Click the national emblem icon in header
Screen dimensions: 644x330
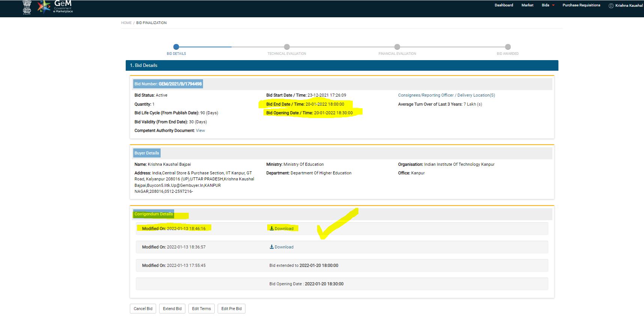27,7
